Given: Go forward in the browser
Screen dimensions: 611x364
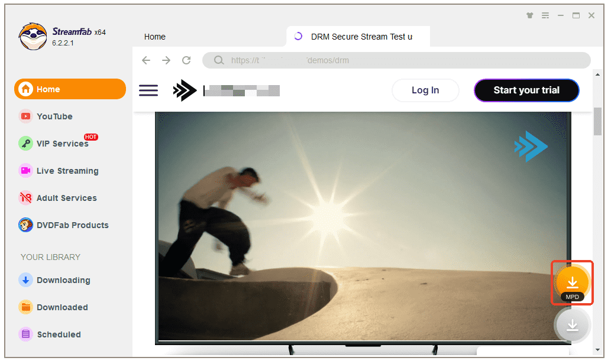Looking at the screenshot, I should click(x=166, y=60).
